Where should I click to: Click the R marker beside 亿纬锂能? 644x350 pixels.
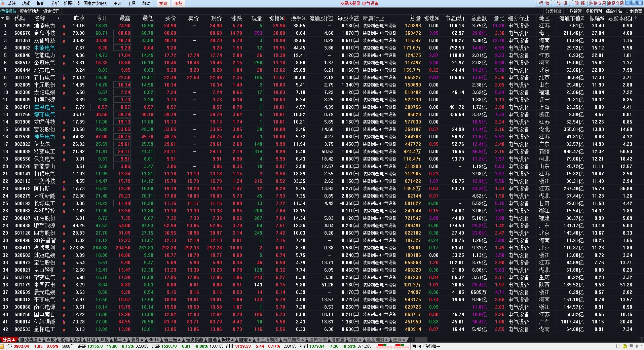(x=64, y=322)
